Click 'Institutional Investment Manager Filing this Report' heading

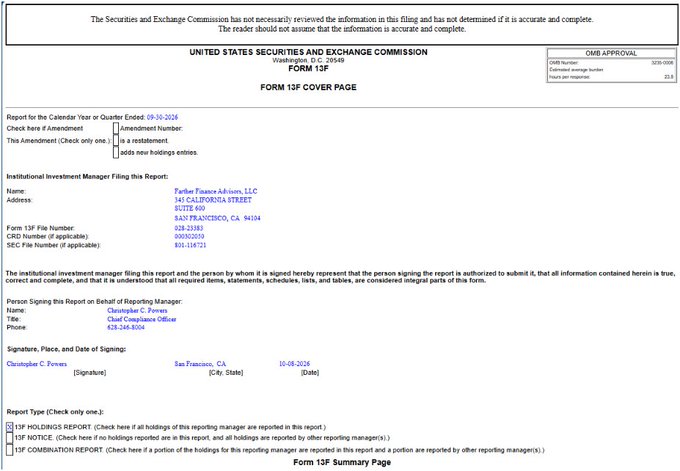87,177
